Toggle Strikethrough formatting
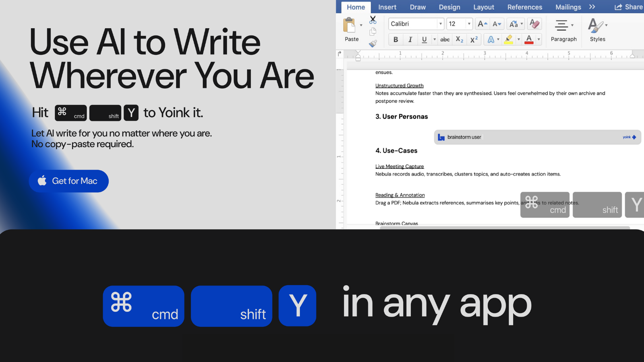Screen dimensions: 644x362 pos(445,39)
